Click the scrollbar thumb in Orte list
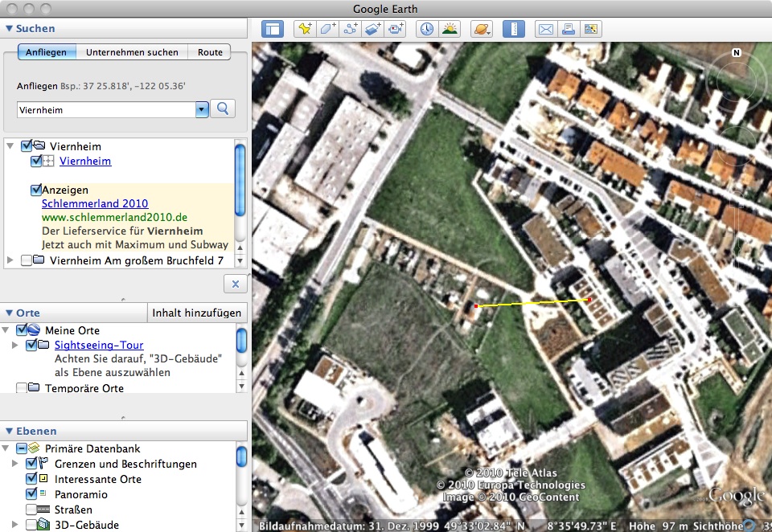This screenshot has width=772, height=532. [241, 341]
